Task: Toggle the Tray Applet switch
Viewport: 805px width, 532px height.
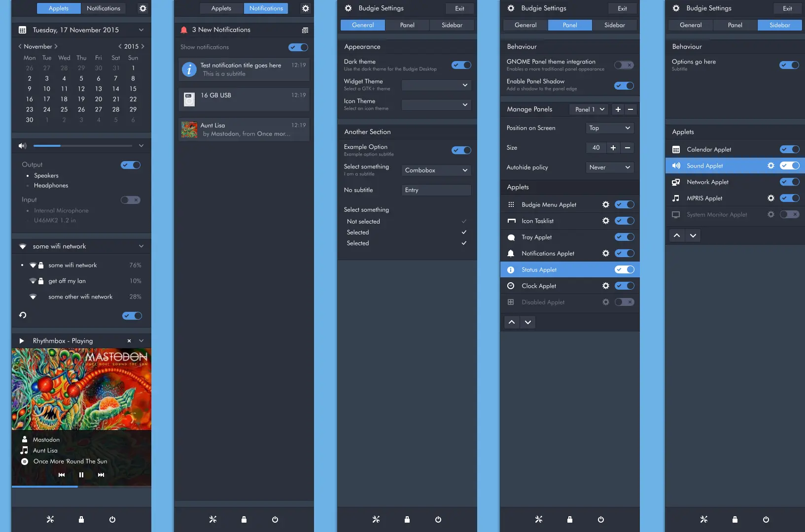Action: point(625,237)
